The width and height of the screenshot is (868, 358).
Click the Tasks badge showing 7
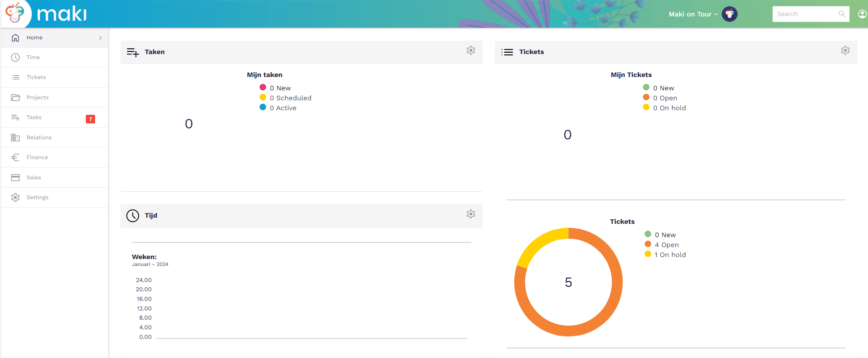pyautogui.click(x=90, y=119)
